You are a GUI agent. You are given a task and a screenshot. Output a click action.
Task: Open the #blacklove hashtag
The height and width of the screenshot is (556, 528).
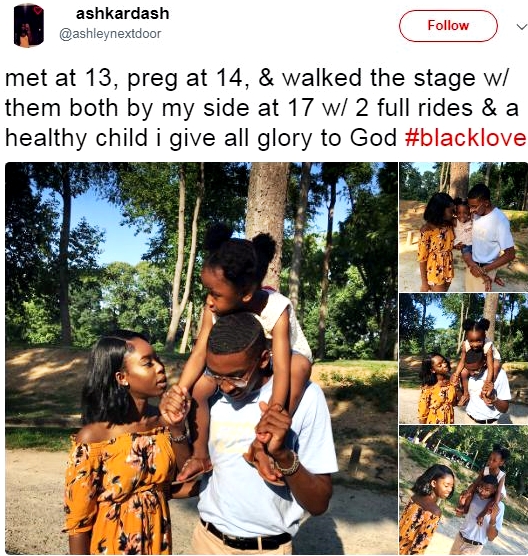pyautogui.click(x=466, y=138)
